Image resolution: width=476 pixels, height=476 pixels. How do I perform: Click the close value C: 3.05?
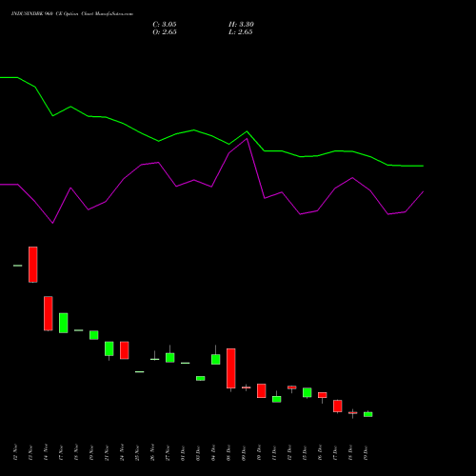pyautogui.click(x=165, y=25)
